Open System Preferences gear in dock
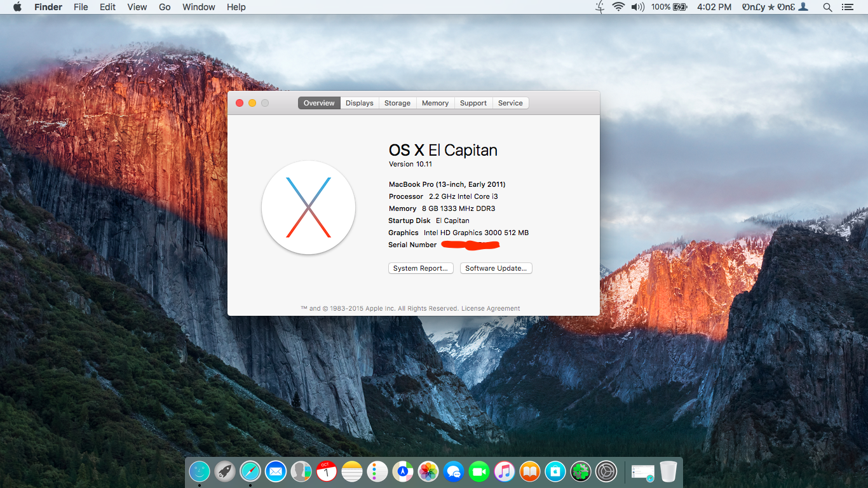The height and width of the screenshot is (488, 868). 606,471
